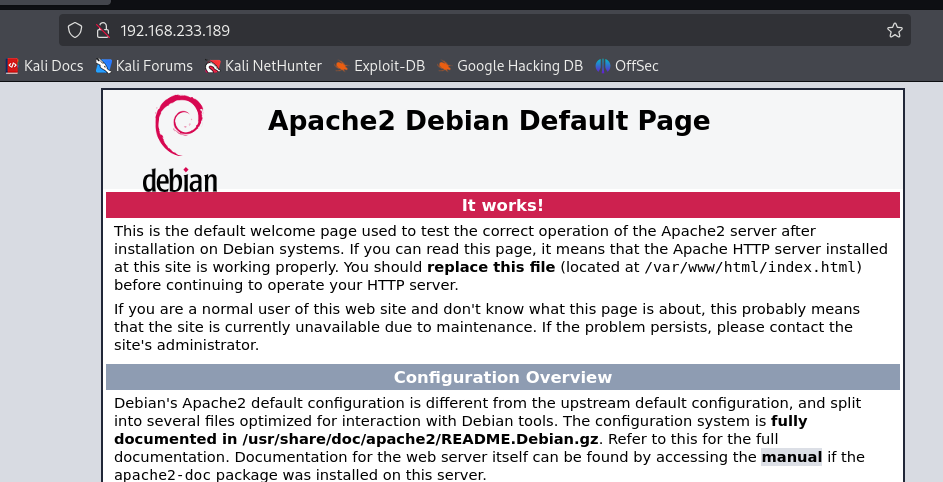Bookmark this page with the star icon
The width and height of the screenshot is (943, 482).
coord(895,30)
